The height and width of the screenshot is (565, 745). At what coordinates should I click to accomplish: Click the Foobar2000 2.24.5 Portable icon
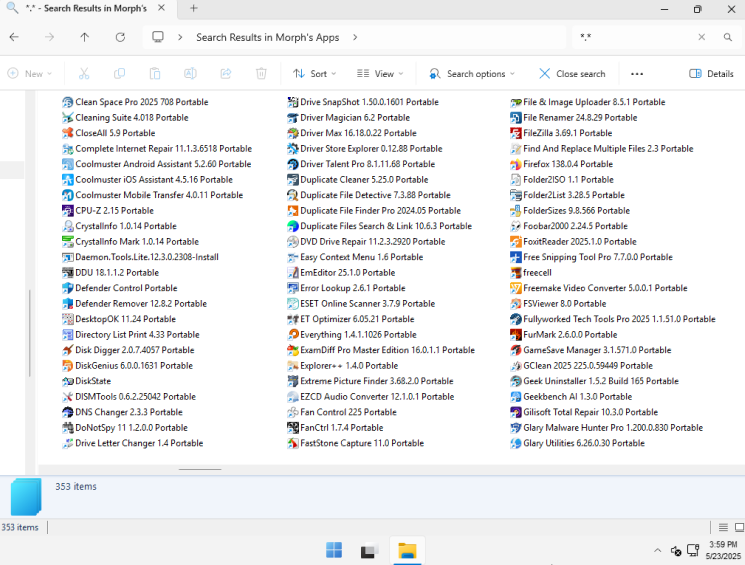click(516, 226)
